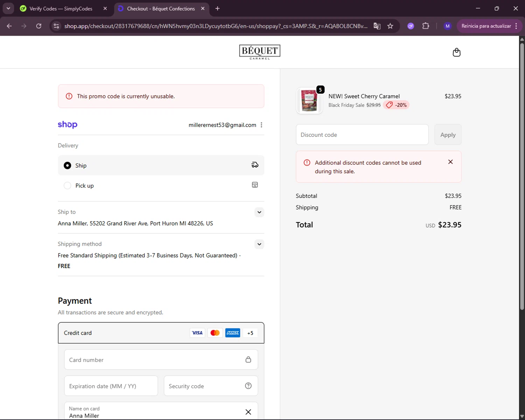Go forward in browser history

point(24,26)
